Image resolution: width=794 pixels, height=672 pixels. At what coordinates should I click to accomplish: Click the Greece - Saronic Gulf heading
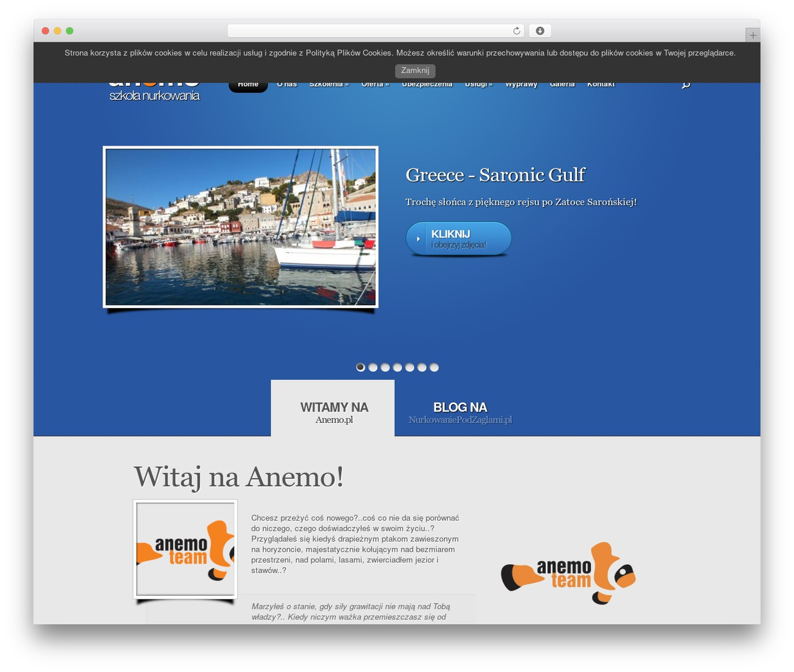(x=495, y=175)
